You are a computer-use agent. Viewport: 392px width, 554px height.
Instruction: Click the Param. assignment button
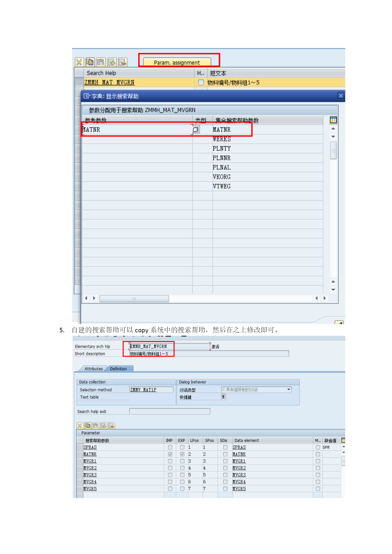coord(177,62)
